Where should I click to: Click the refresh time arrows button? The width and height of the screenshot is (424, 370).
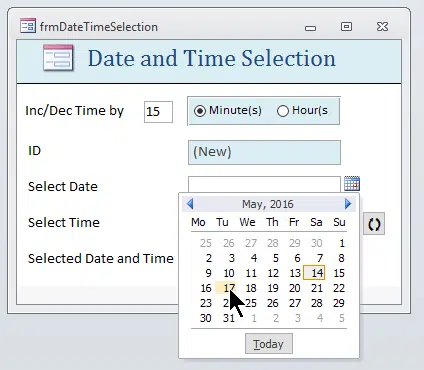tap(374, 224)
